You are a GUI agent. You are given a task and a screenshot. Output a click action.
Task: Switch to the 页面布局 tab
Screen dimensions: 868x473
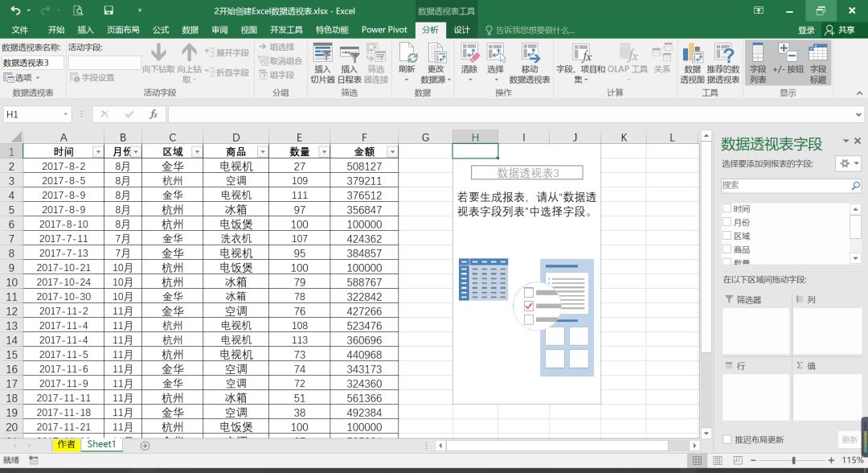pyautogui.click(x=123, y=30)
